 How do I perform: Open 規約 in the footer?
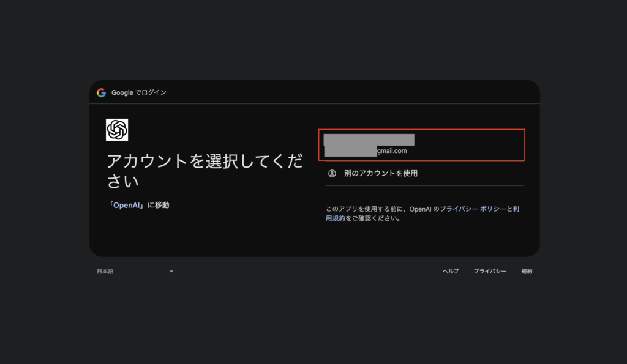[527, 271]
